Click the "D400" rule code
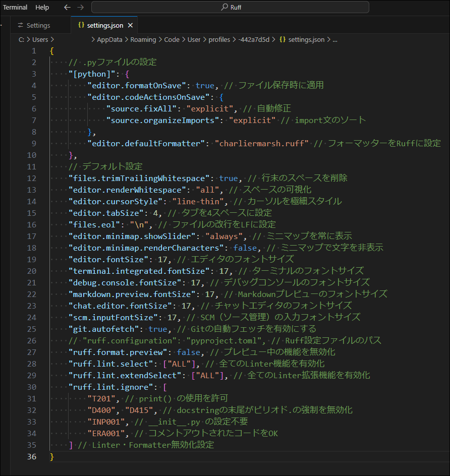Screen dimensions: 450x476 (x=101, y=410)
